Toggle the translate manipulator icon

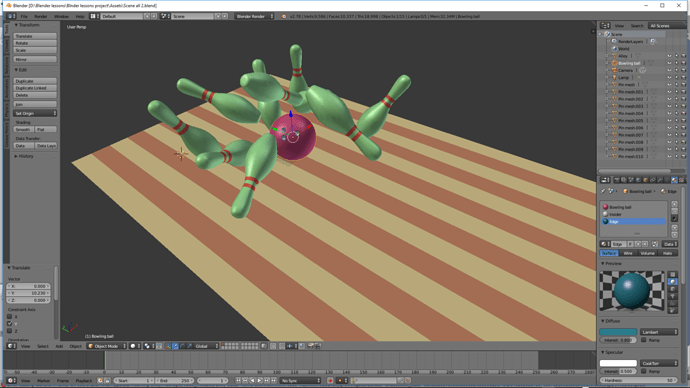point(175,346)
